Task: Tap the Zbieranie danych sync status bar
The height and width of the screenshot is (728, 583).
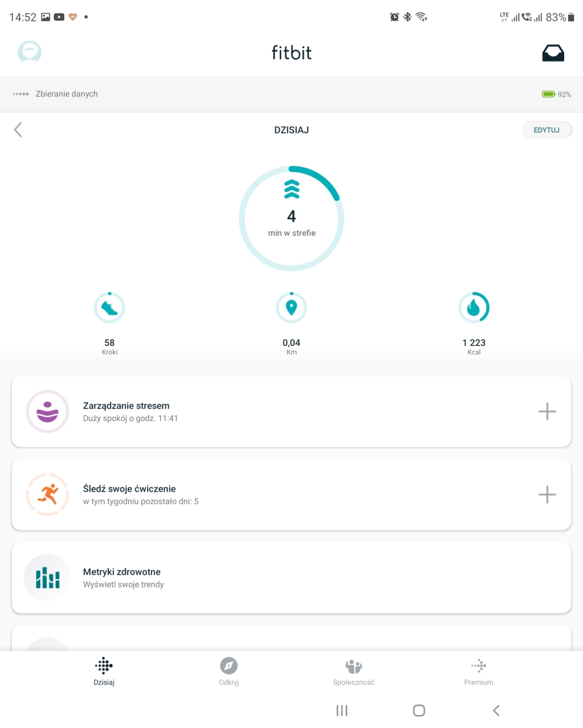Action: [x=291, y=94]
